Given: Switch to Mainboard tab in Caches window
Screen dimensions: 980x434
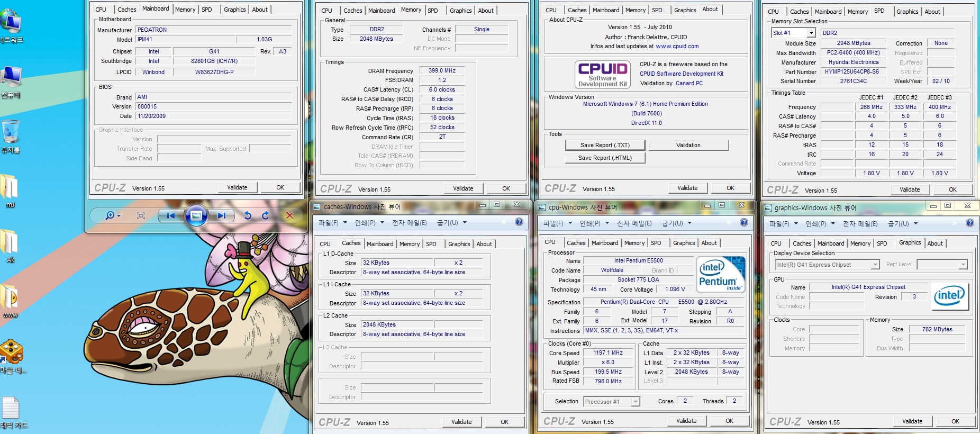Looking at the screenshot, I should pyautogui.click(x=380, y=244).
